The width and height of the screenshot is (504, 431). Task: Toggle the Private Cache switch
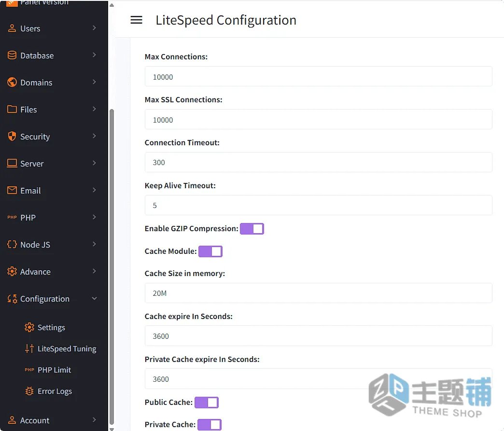click(x=209, y=425)
